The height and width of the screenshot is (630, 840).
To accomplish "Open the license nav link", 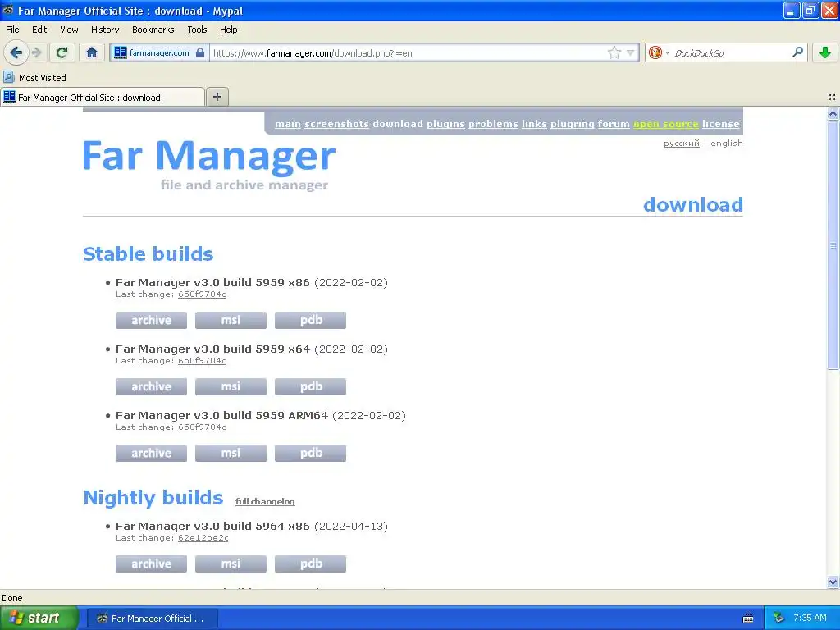I will (x=720, y=124).
